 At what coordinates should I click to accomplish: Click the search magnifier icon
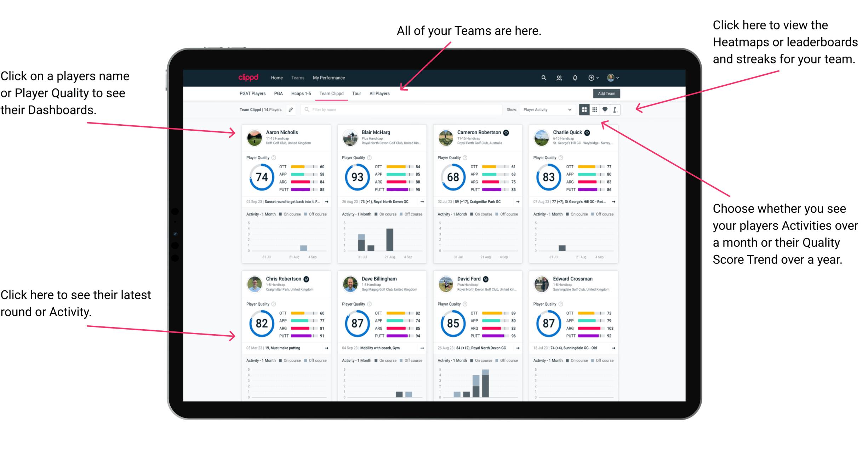click(543, 77)
